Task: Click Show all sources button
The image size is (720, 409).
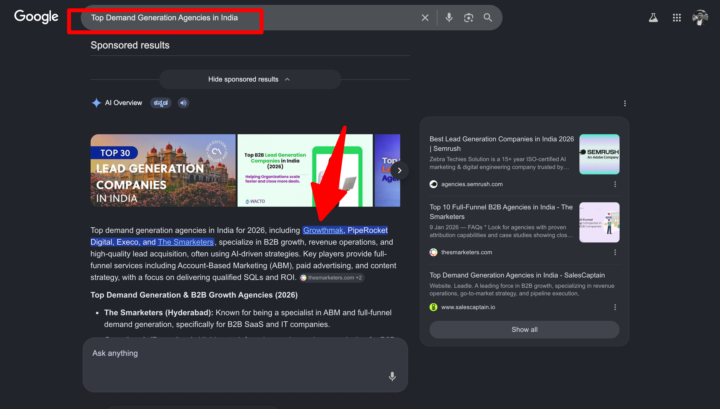Action: (524, 330)
